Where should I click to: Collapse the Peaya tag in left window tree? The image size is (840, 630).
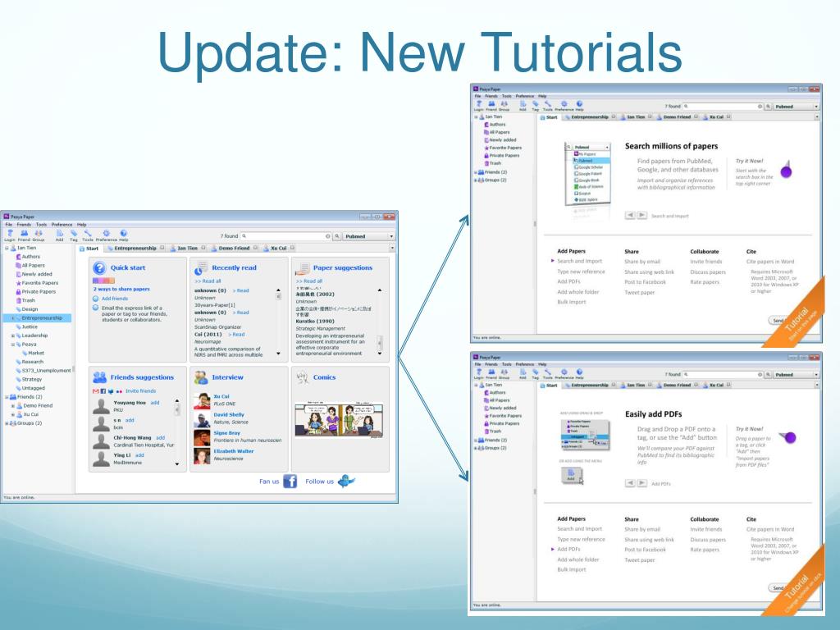point(13,345)
